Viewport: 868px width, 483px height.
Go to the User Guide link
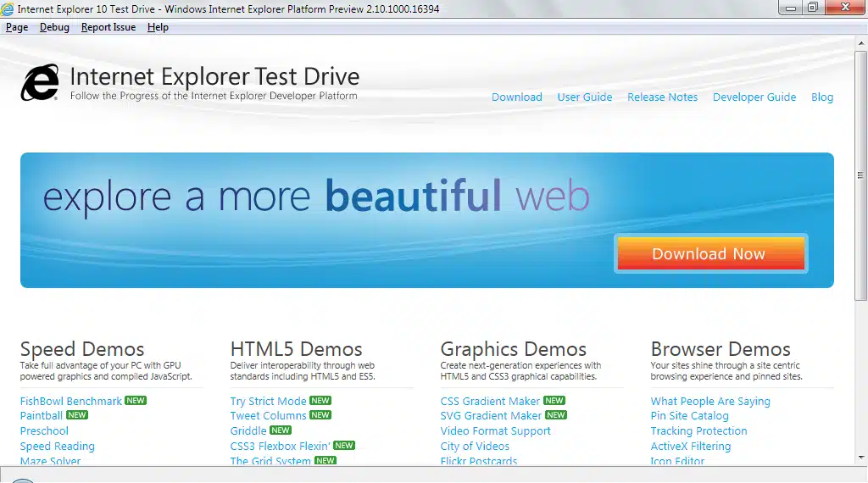(x=584, y=97)
